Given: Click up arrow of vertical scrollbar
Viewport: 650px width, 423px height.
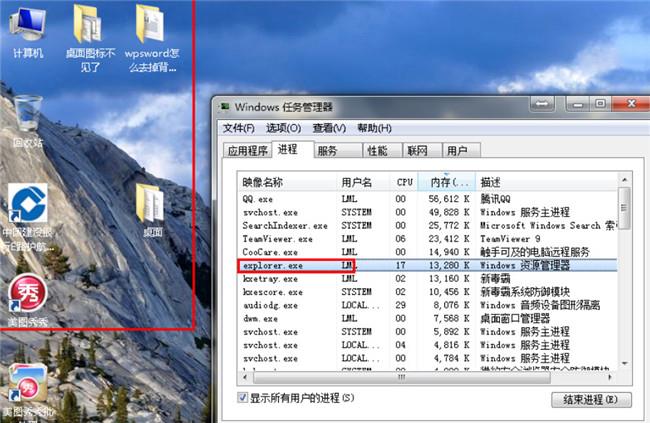Looking at the screenshot, I should click(x=624, y=180).
